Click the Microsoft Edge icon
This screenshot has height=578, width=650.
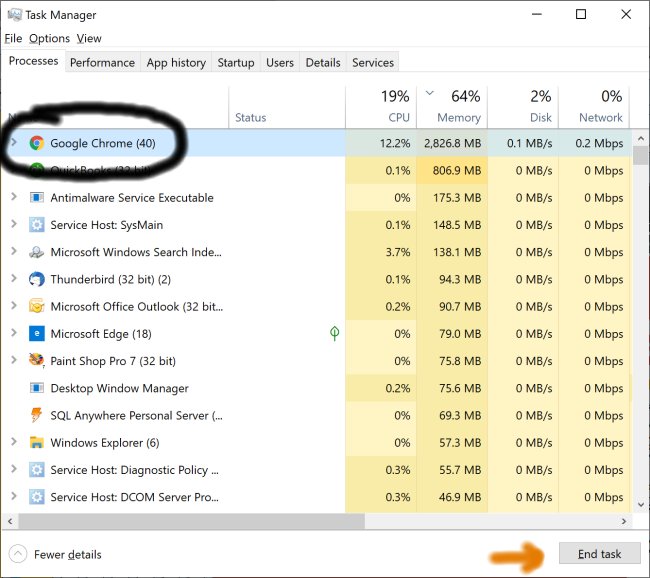tap(37, 333)
